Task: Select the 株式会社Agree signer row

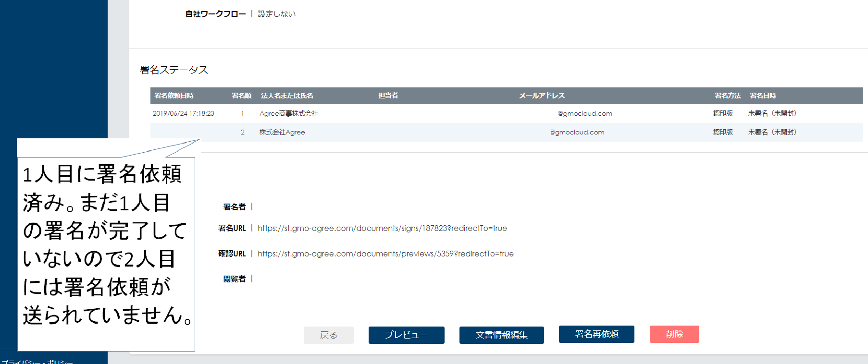Action: click(x=282, y=132)
